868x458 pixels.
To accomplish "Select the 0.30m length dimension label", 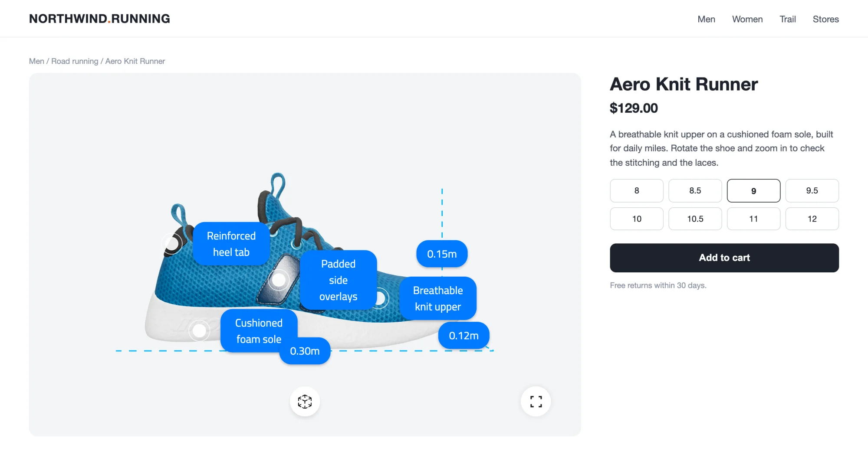I will [305, 351].
